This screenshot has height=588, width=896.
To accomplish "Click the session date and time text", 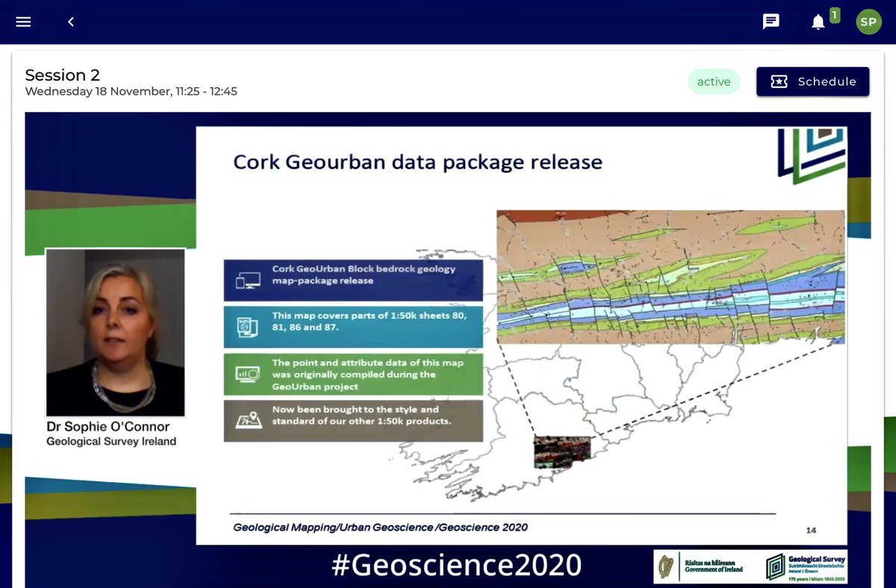I will click(x=131, y=92).
